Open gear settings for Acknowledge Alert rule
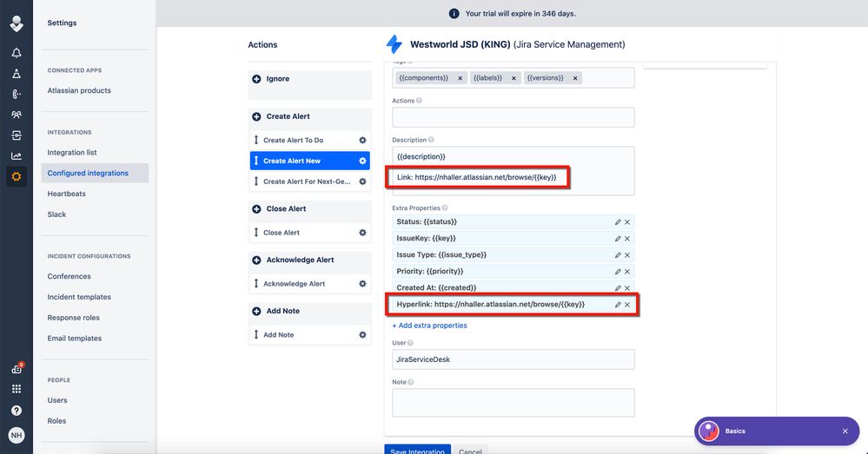The width and height of the screenshot is (868, 454). (362, 284)
